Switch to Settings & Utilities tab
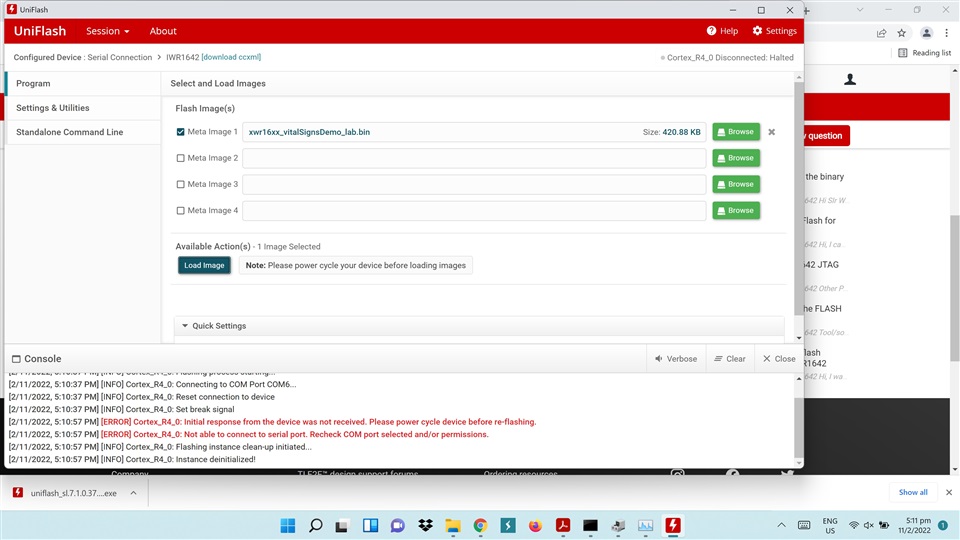The image size is (960, 540). coord(83,108)
